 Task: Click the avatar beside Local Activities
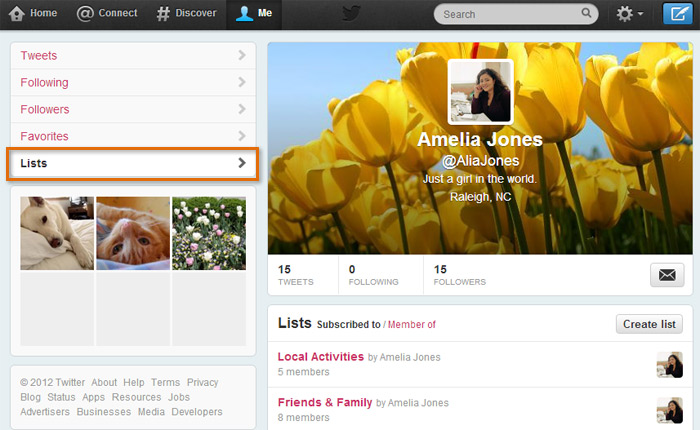(670, 365)
